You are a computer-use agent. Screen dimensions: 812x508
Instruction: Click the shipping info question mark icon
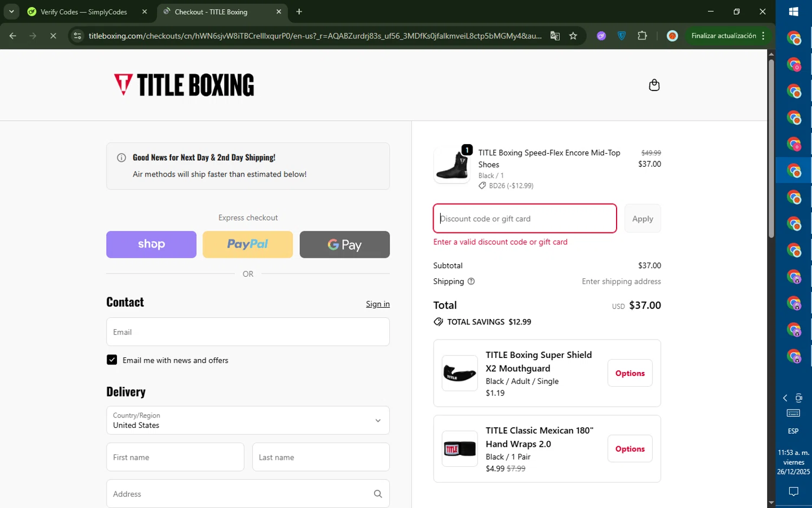[x=471, y=282]
